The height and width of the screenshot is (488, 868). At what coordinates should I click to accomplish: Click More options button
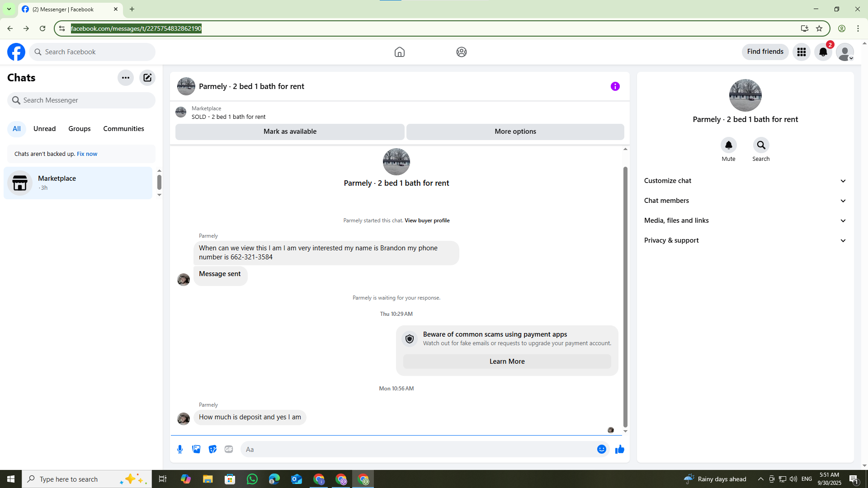pos(515,131)
